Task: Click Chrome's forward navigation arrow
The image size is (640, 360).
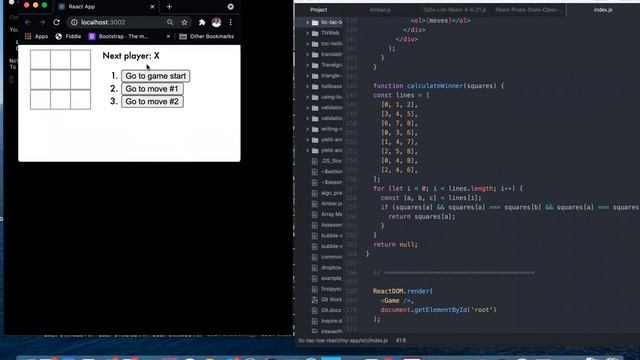Action: pyautogui.click(x=42, y=22)
